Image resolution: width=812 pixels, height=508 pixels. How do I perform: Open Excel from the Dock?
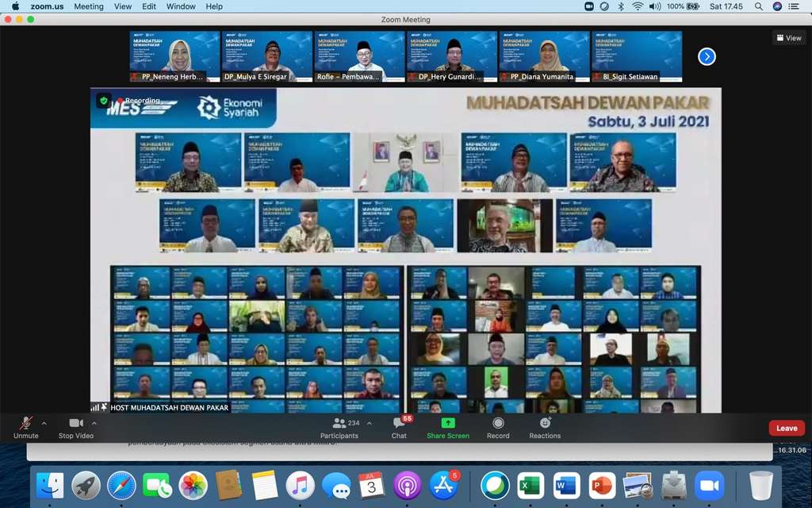[x=530, y=487]
